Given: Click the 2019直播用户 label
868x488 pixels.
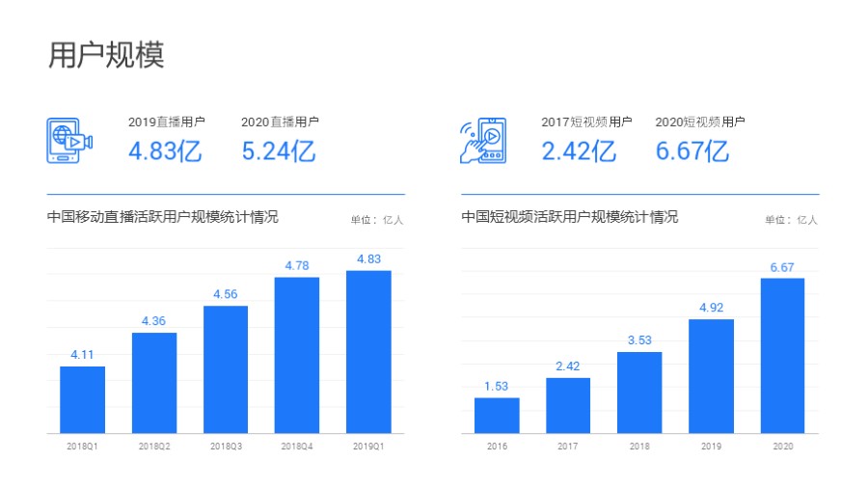Looking at the screenshot, I should [167, 122].
